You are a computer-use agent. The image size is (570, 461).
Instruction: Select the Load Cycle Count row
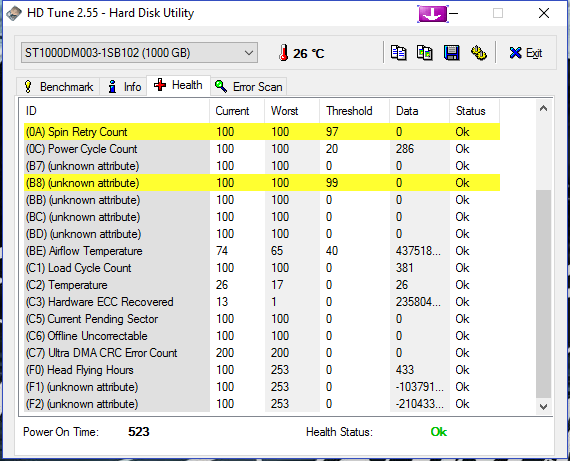[262, 268]
